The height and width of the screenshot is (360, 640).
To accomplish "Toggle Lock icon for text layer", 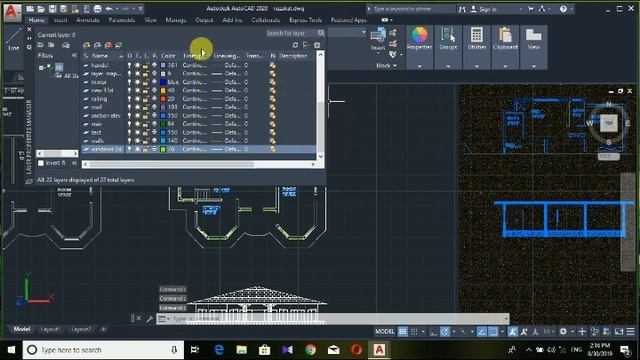I will [145, 132].
